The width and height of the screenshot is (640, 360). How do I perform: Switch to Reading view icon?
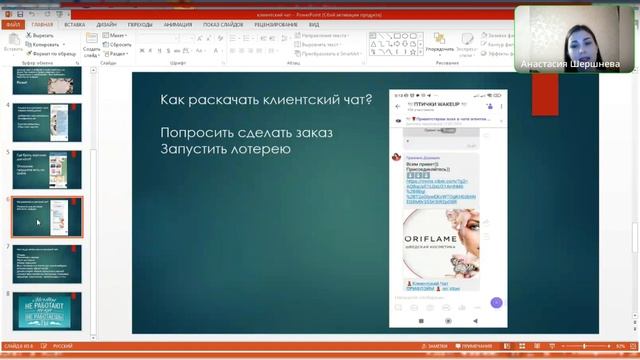(x=537, y=346)
